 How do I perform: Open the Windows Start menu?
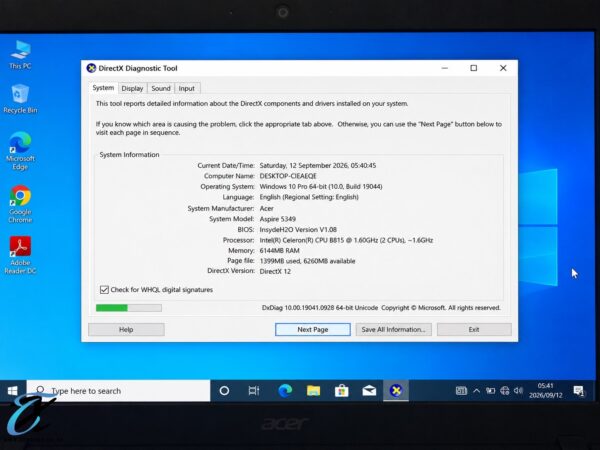13,391
